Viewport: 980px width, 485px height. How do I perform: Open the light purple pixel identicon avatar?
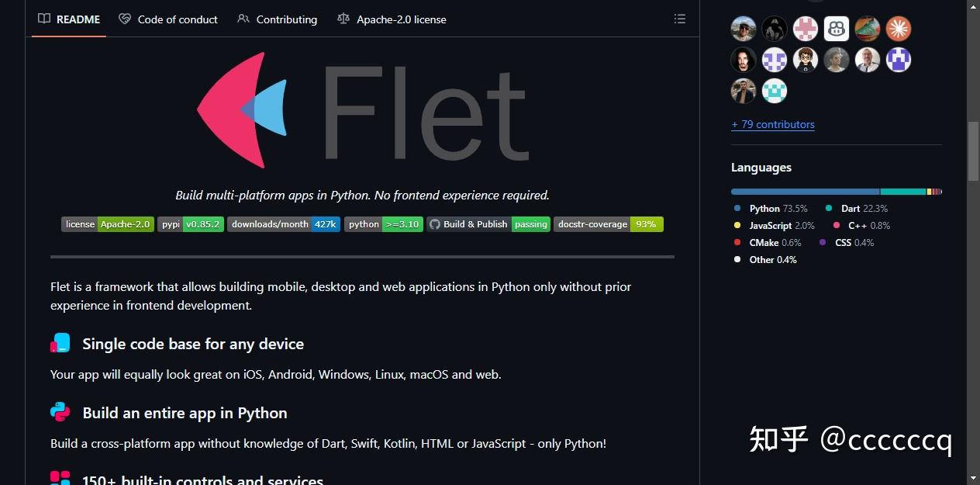tap(775, 60)
